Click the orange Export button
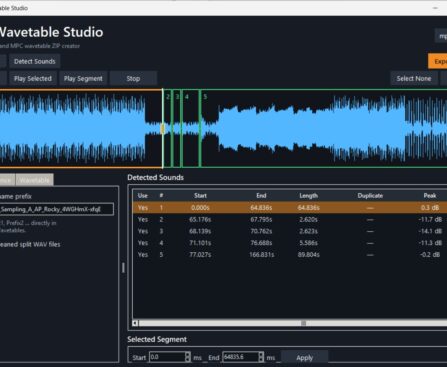Screen dimensions: 447x367 click(x=437, y=61)
